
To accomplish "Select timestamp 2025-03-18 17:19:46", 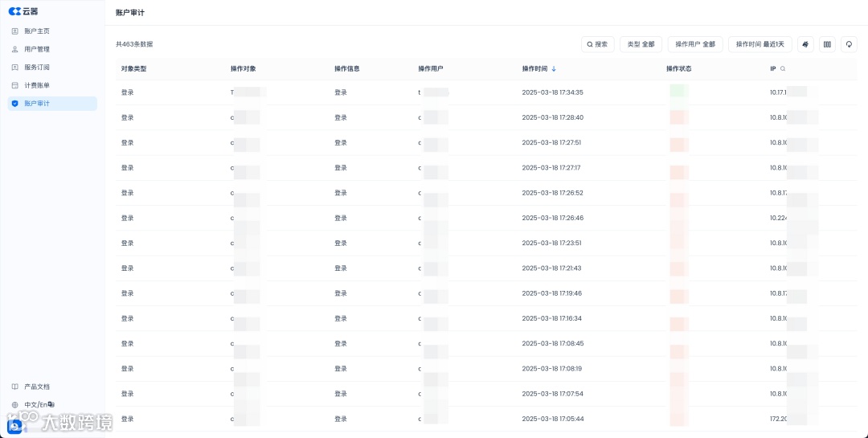I will tap(552, 293).
